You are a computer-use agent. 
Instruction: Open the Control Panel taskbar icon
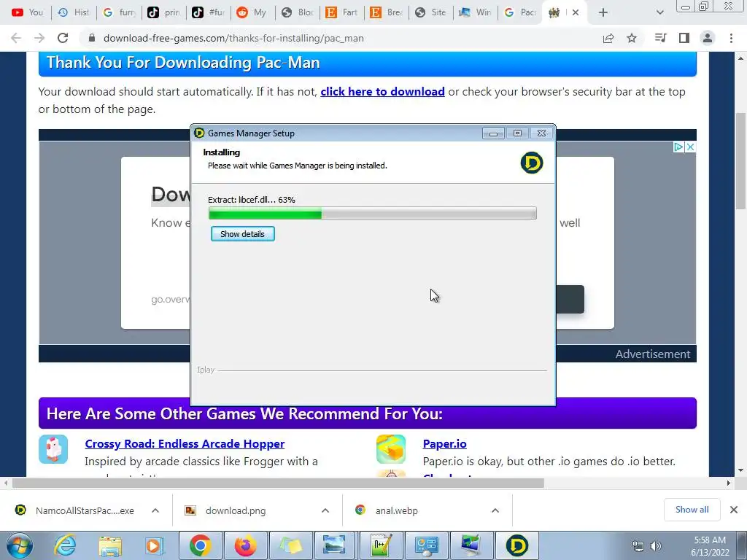click(x=426, y=545)
